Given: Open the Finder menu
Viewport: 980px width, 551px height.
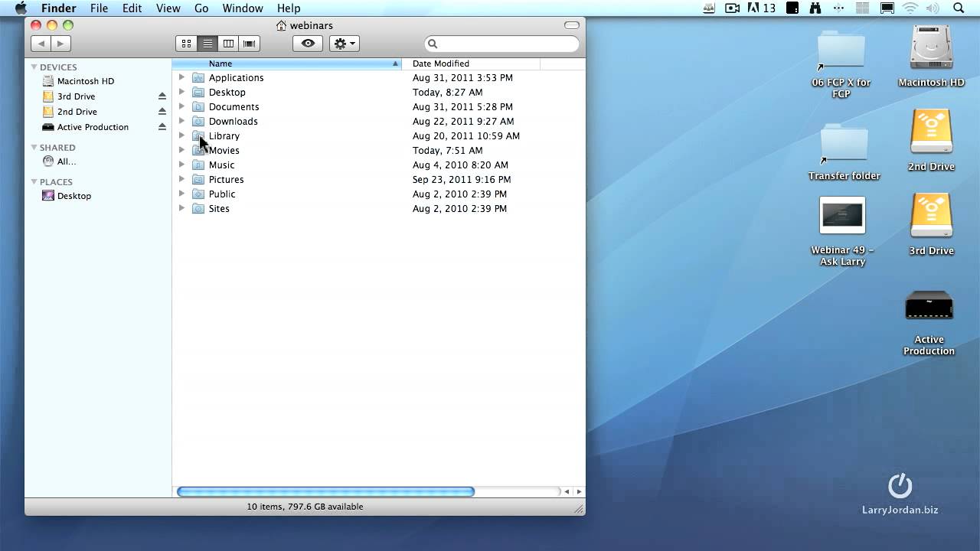Looking at the screenshot, I should [58, 8].
